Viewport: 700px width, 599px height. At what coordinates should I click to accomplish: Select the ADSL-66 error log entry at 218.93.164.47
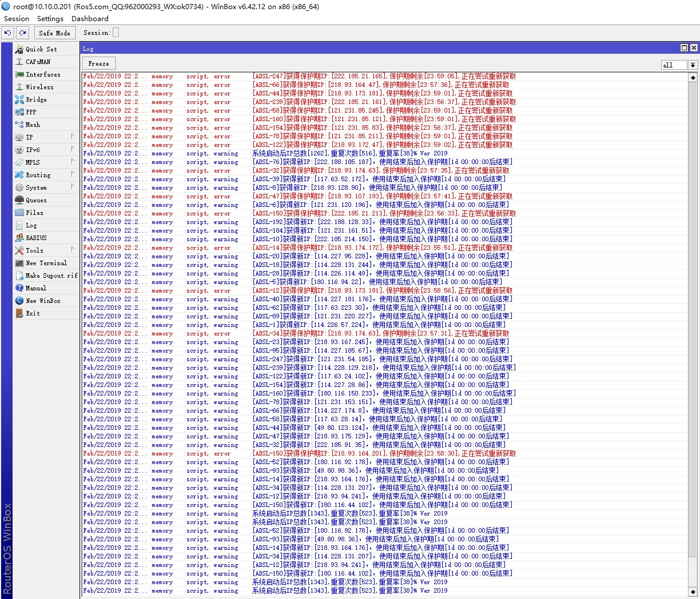tap(384, 85)
